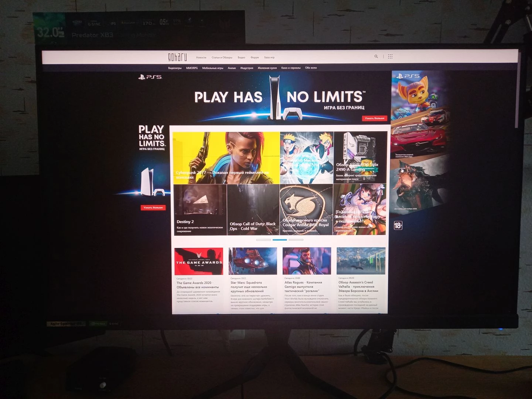Image resolution: width=532 pixels, height=399 pixels.
Task: Select the Видеоигры category tab
Action: click(x=175, y=68)
